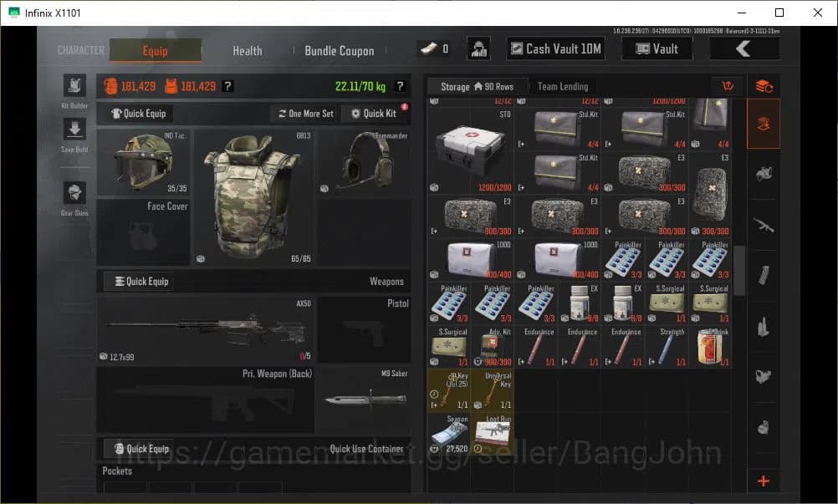This screenshot has width=838, height=504.
Task: Open the Vault dropdown
Action: tap(657, 48)
